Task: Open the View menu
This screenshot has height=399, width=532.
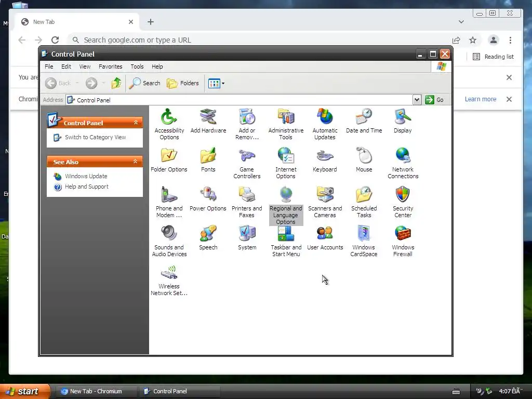Action: pyautogui.click(x=85, y=66)
